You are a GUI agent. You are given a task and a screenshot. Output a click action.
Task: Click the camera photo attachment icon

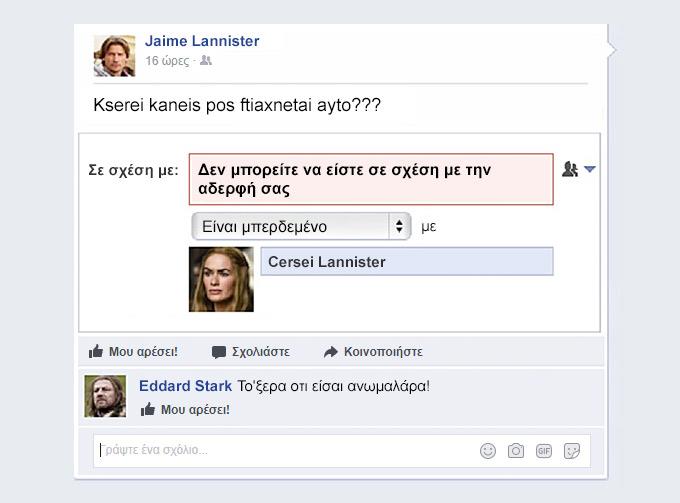[x=516, y=451]
